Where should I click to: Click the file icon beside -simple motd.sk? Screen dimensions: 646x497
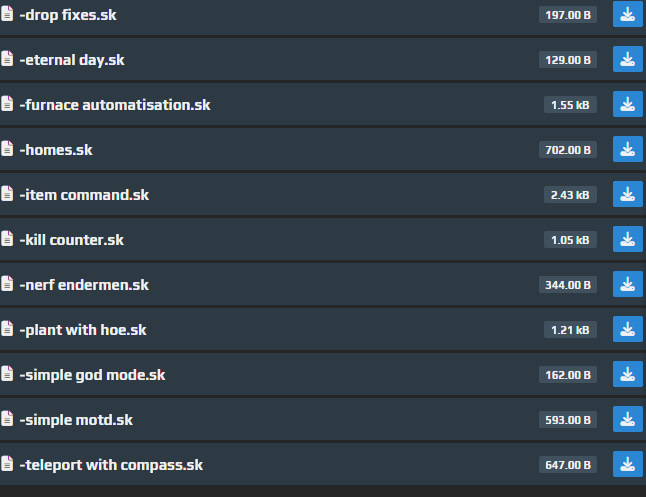7,419
